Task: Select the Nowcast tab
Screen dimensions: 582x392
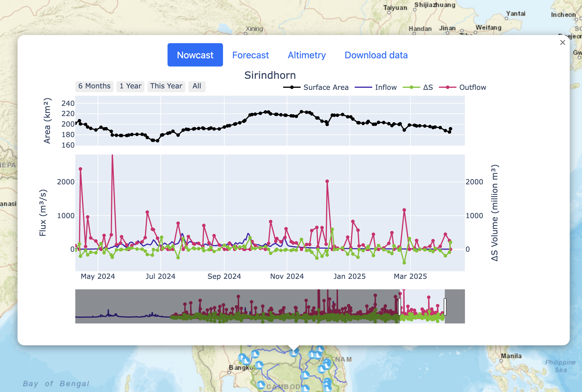Action: coord(195,55)
